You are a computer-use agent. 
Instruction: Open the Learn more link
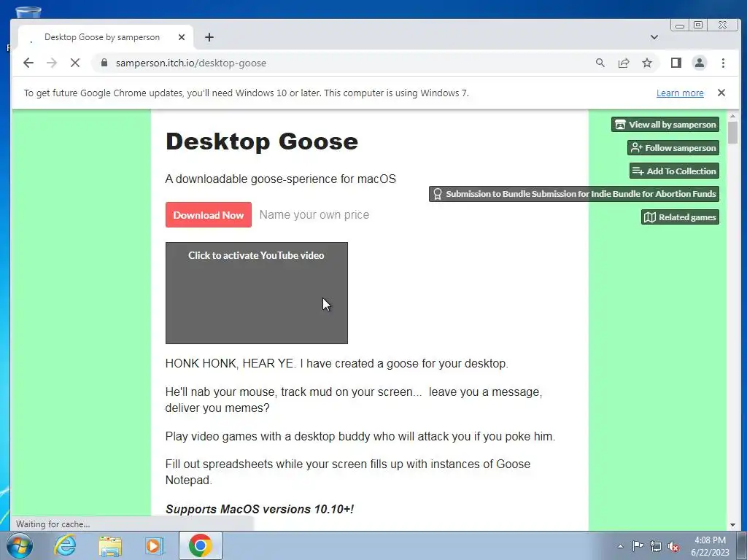coord(680,93)
